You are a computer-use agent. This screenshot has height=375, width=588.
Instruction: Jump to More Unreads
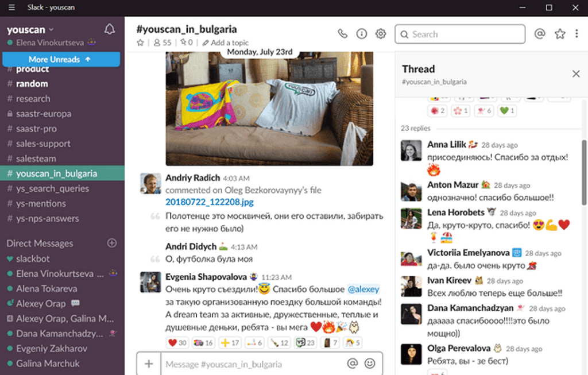coord(61,59)
